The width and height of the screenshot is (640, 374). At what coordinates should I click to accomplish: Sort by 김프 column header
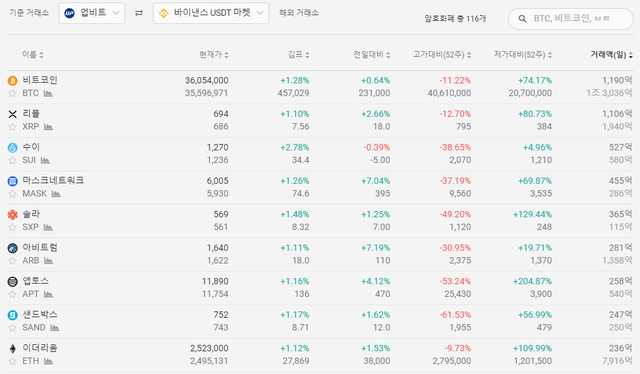click(299, 55)
